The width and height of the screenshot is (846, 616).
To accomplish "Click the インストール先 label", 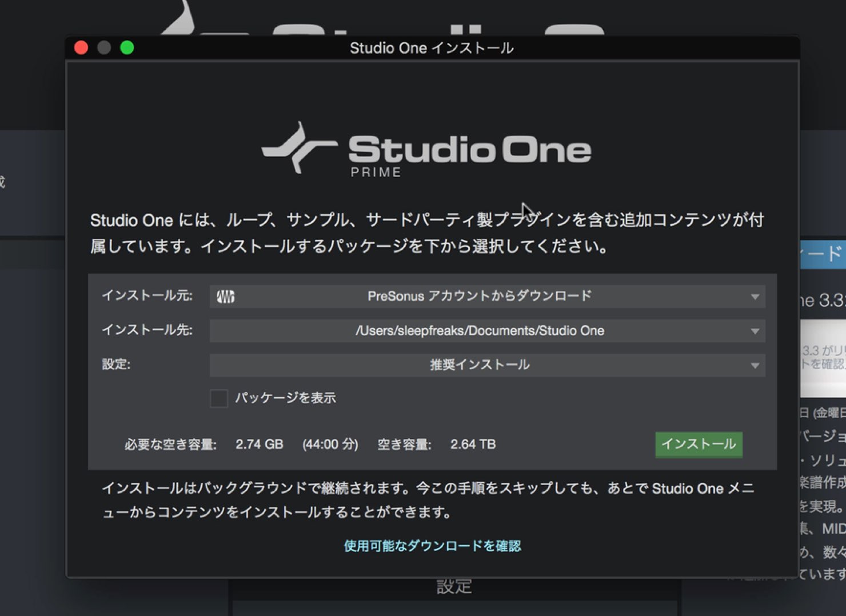I will pos(147,330).
